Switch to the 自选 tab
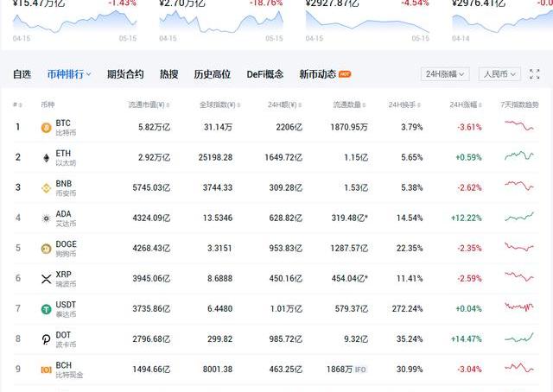This screenshot has height=392, width=553. click(22, 74)
